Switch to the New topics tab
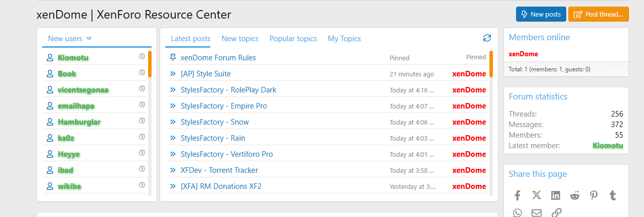Viewport: 644px width, 217px height. [x=240, y=39]
